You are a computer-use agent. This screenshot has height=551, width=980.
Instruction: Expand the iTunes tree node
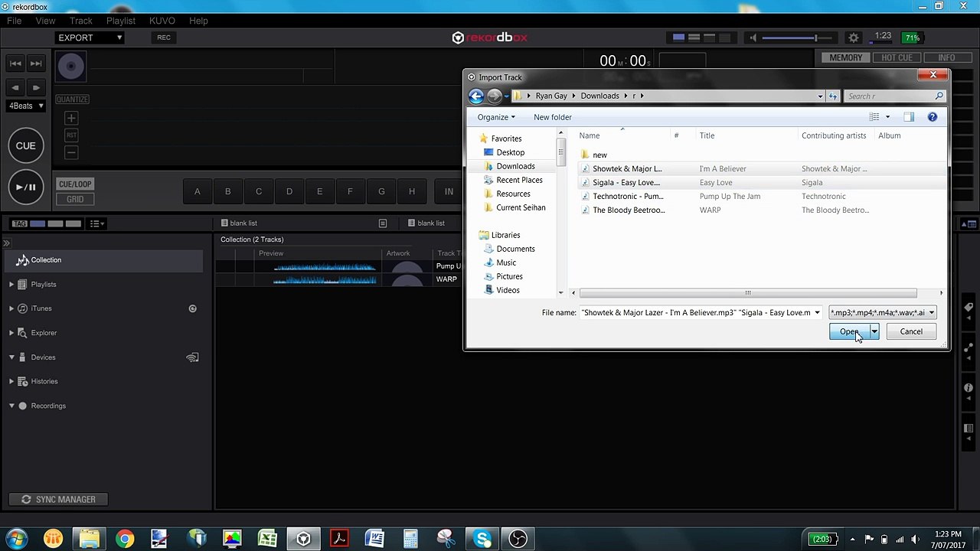click(11, 308)
